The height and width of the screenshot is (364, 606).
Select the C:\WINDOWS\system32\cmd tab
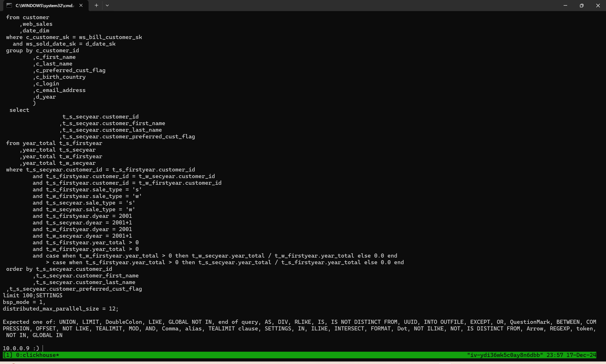[45, 5]
